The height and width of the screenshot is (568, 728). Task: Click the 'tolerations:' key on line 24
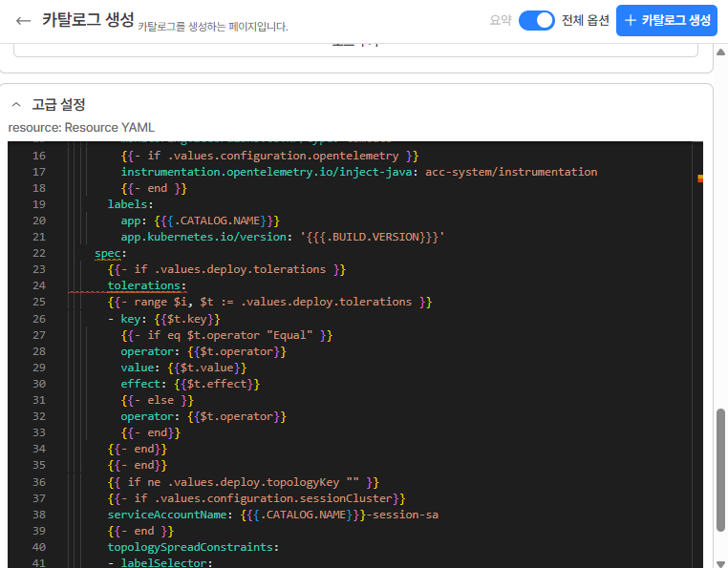tap(147, 285)
